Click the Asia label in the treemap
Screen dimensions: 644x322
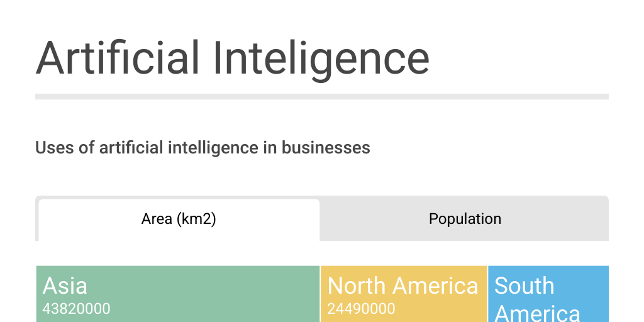pyautogui.click(x=65, y=286)
